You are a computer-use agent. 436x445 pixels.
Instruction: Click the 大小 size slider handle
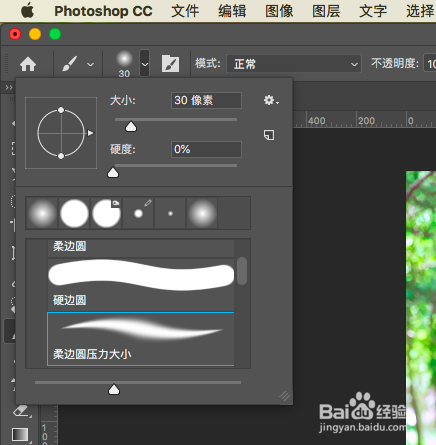coord(131,127)
